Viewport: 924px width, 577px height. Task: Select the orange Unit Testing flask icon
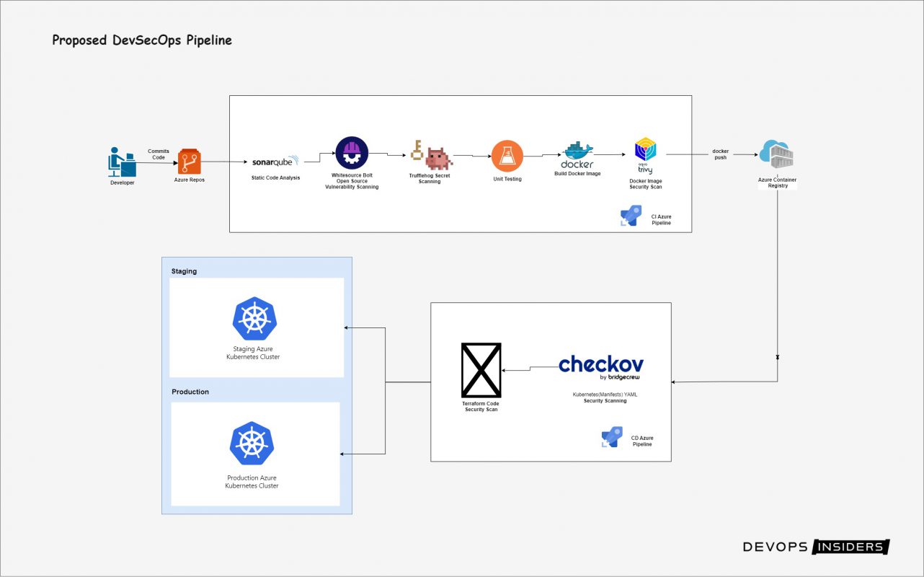coord(507,156)
